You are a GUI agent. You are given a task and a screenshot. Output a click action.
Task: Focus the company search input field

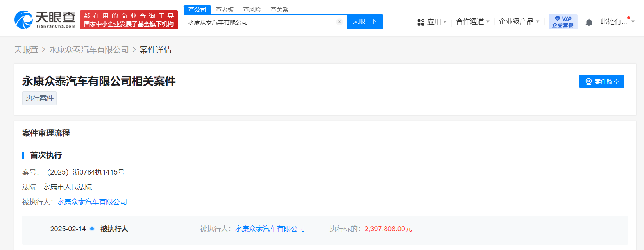click(260, 22)
